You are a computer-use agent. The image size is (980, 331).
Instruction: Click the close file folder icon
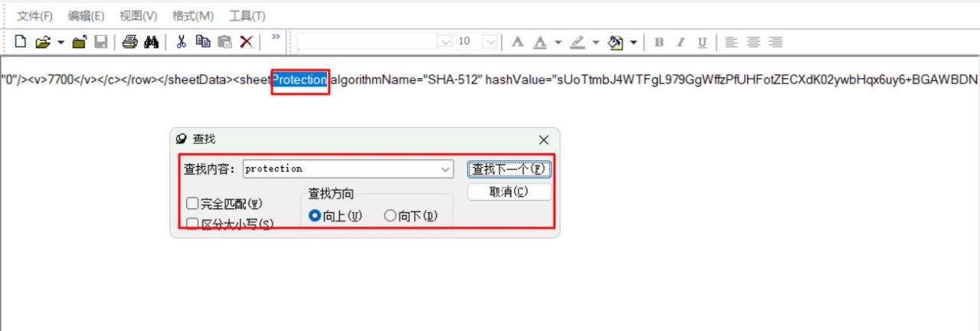[x=79, y=42]
